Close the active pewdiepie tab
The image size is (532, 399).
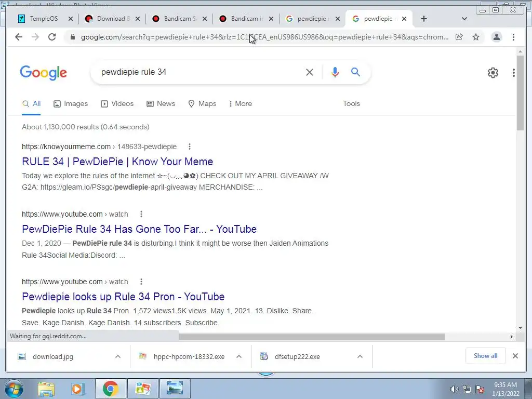[404, 19]
